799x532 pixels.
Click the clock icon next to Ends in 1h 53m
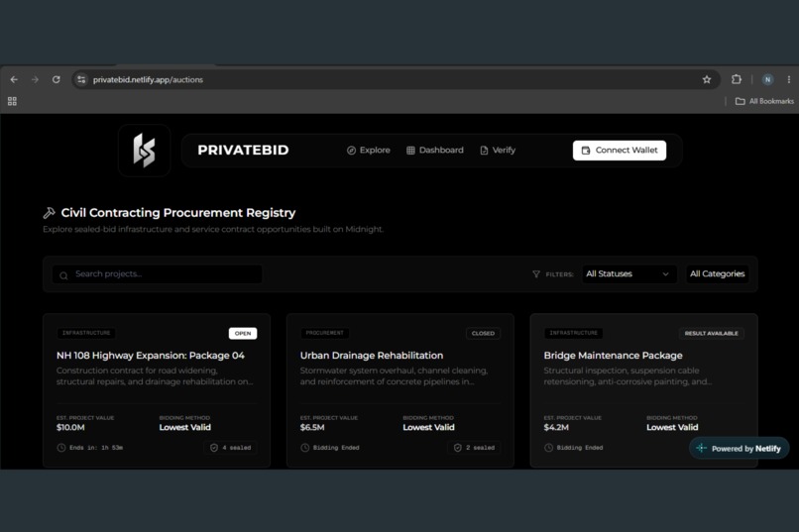tap(61, 448)
